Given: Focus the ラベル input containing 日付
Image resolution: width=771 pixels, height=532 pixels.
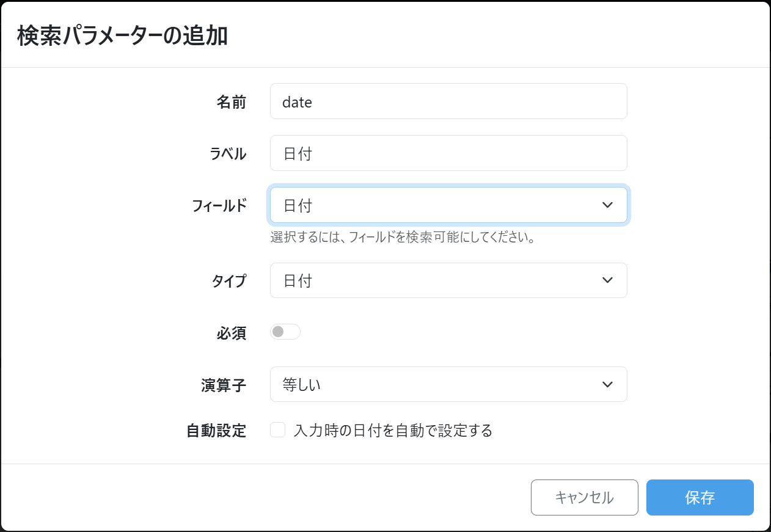Looking at the screenshot, I should click(x=448, y=153).
